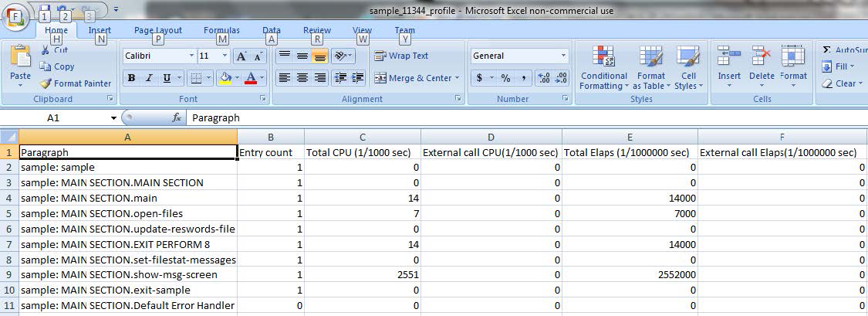Screen dimensions: 868x316
Task: Switch to the Review tab
Action: click(317, 30)
